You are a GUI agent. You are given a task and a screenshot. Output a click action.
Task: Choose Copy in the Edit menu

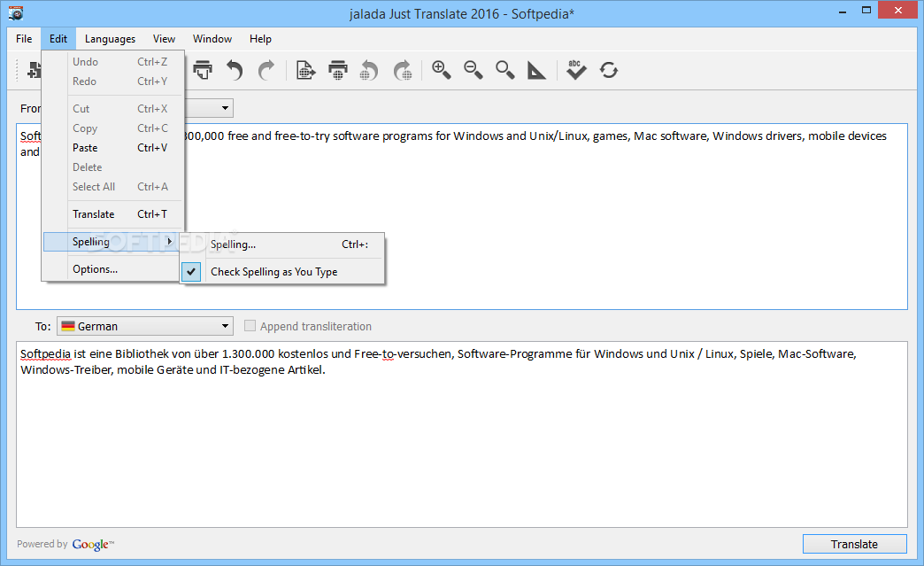[x=114, y=128]
